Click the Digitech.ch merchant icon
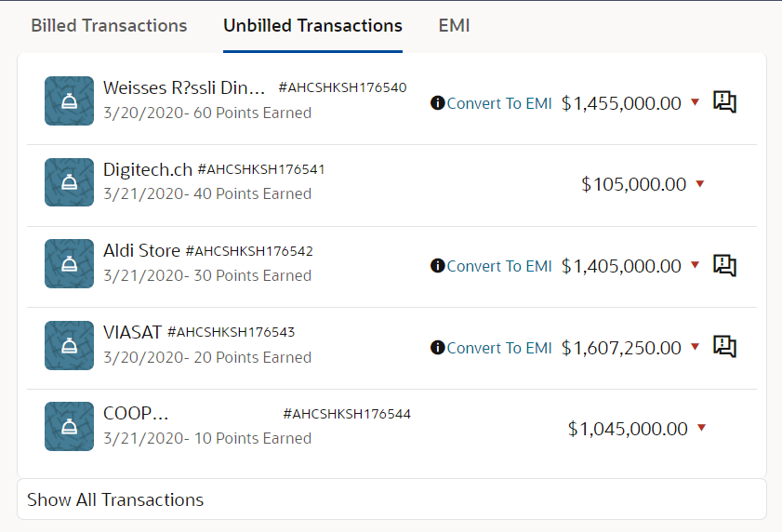 (69, 182)
